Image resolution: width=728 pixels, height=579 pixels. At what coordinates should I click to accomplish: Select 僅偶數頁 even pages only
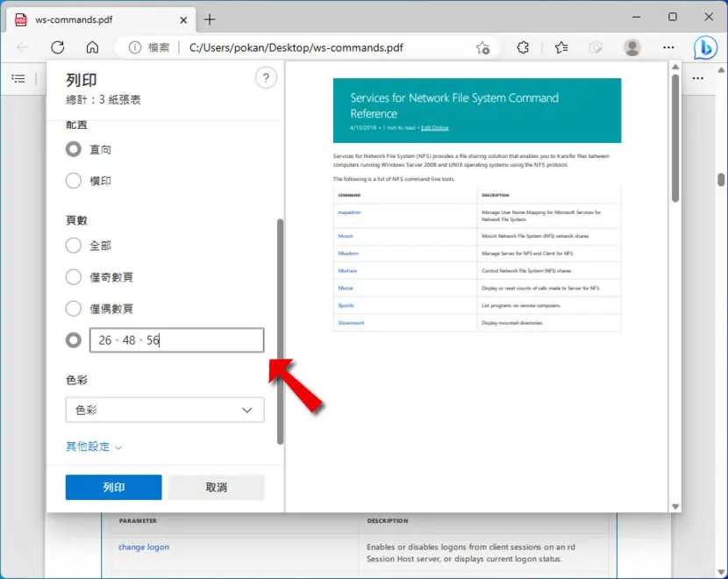tap(74, 308)
